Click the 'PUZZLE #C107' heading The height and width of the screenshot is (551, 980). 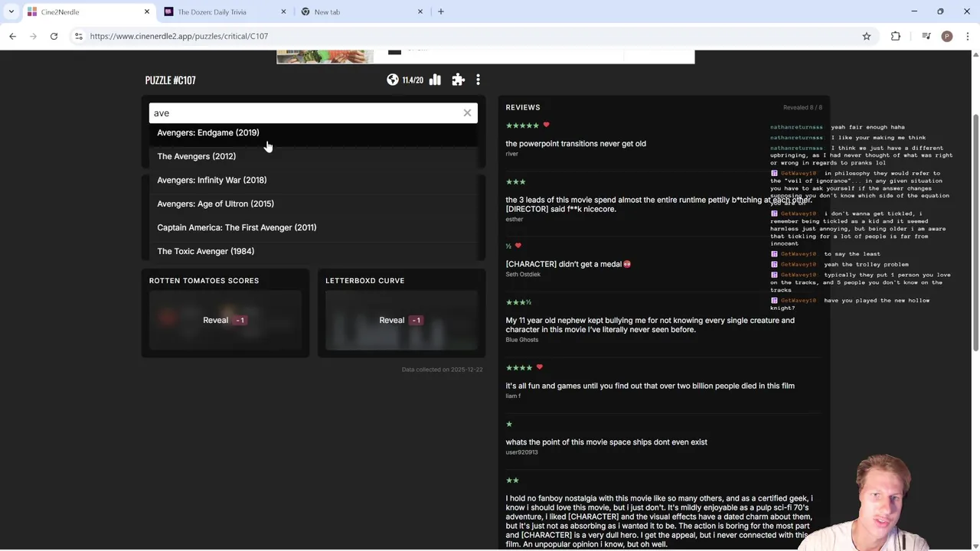(171, 80)
